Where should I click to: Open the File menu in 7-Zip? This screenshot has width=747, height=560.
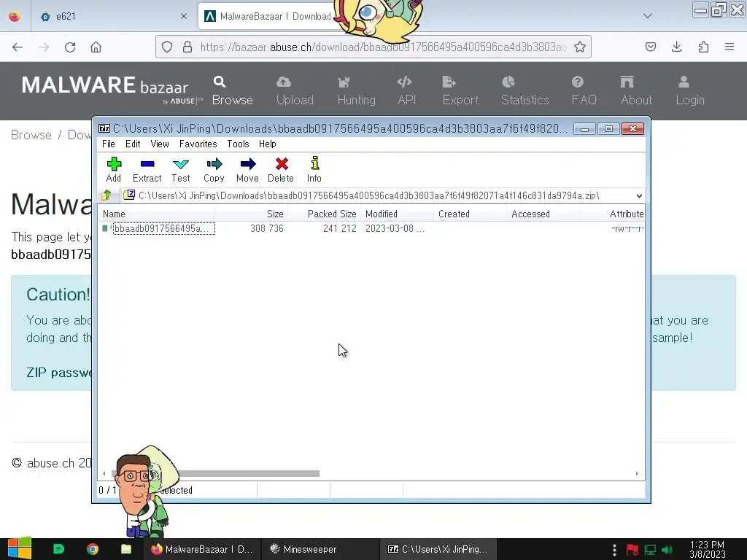tap(108, 144)
